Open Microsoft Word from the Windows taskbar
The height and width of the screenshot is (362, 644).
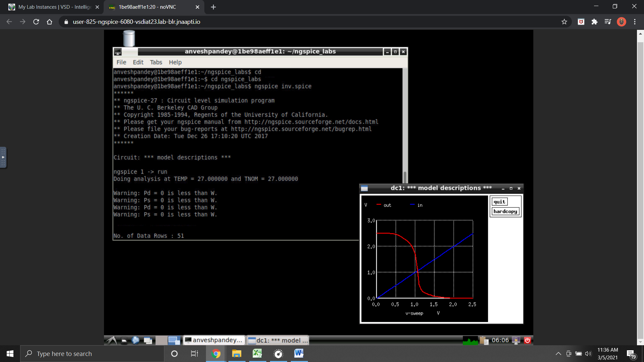point(299,354)
